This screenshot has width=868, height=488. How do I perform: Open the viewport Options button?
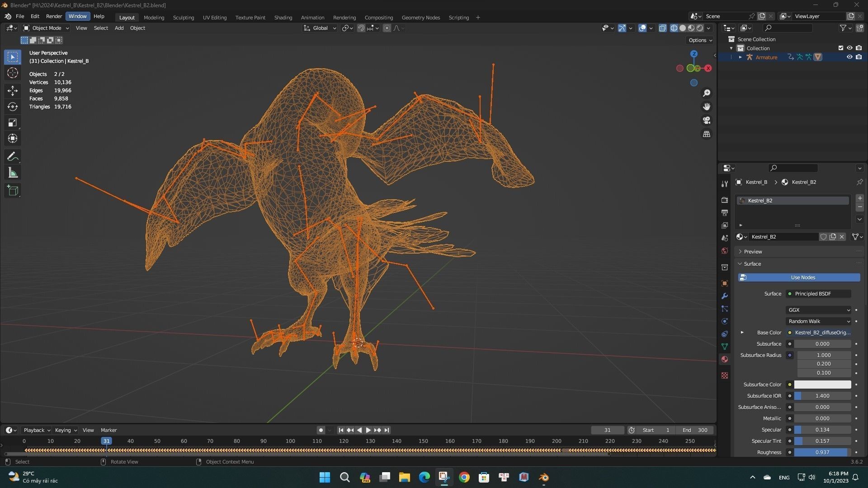700,40
